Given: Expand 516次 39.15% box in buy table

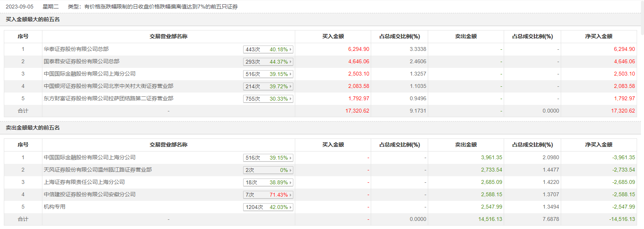Looking at the screenshot, I should [268, 74].
